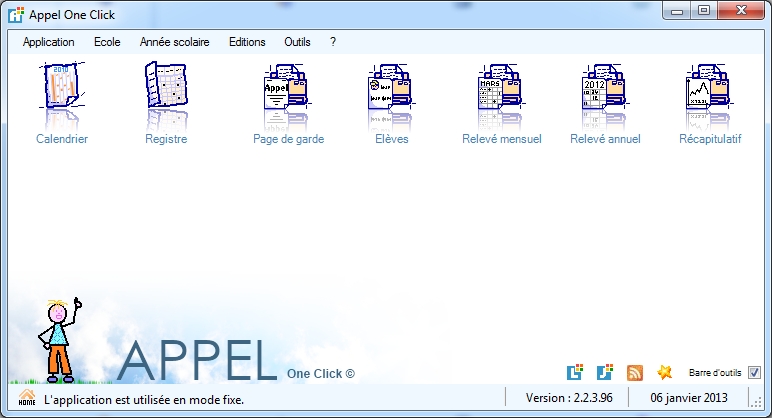The width and height of the screenshot is (772, 418).
Task: Open the Editions menu
Action: click(247, 42)
